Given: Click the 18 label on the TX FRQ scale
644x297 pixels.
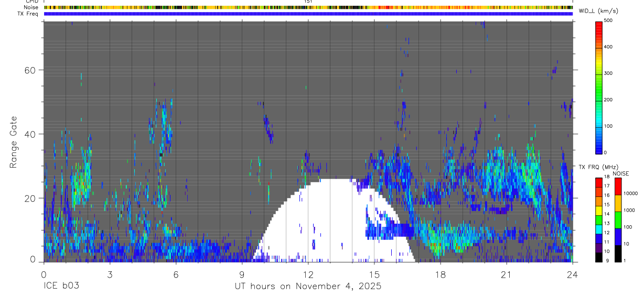Looking at the screenshot, I should pyautogui.click(x=606, y=177).
